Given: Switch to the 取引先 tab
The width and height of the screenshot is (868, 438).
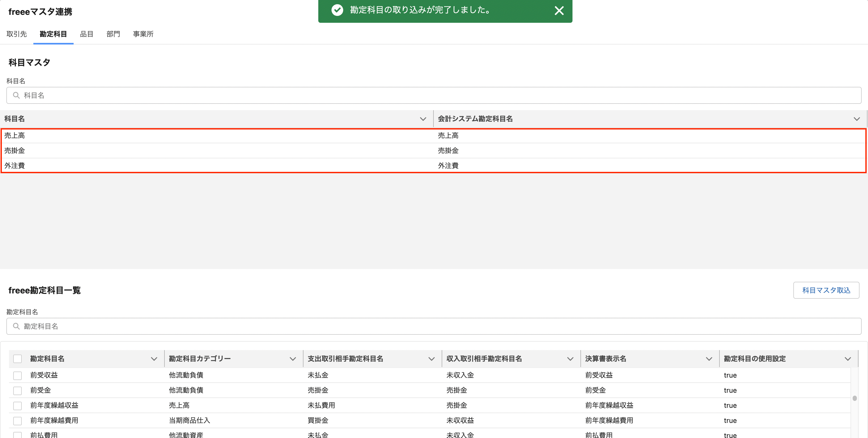Looking at the screenshot, I should pos(16,34).
